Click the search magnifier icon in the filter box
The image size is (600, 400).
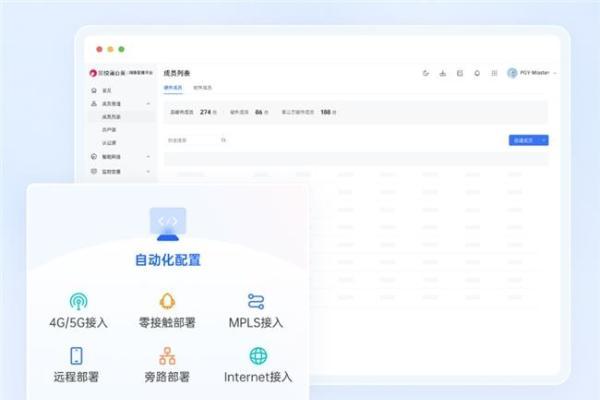(x=223, y=140)
